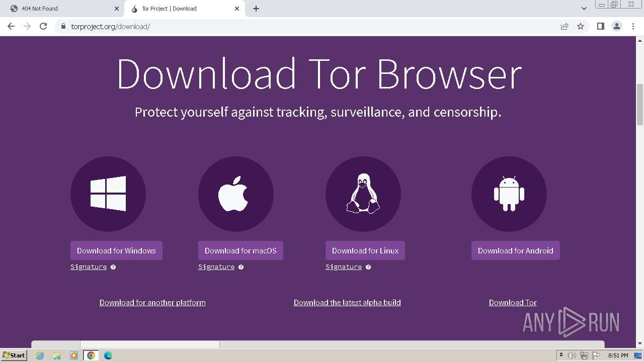Image resolution: width=644 pixels, height=362 pixels.
Task: Expand the tab search dropdown chevron
Action: [584, 9]
